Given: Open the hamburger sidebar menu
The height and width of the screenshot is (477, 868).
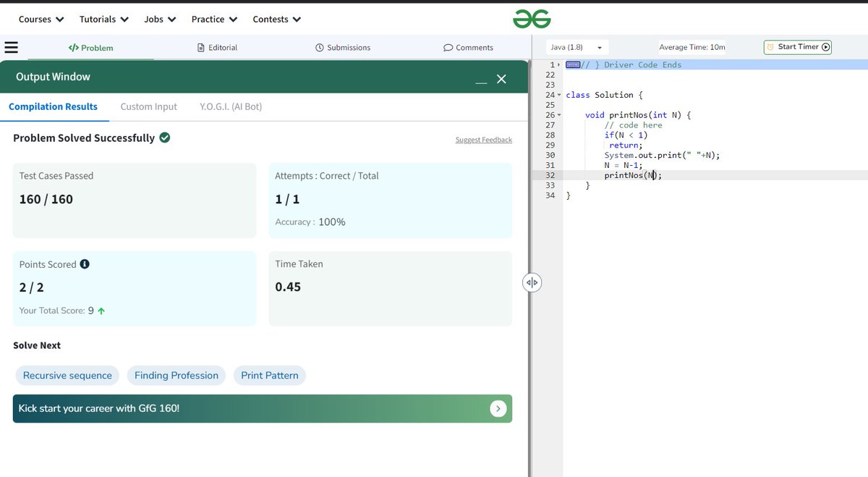Looking at the screenshot, I should 11,48.
